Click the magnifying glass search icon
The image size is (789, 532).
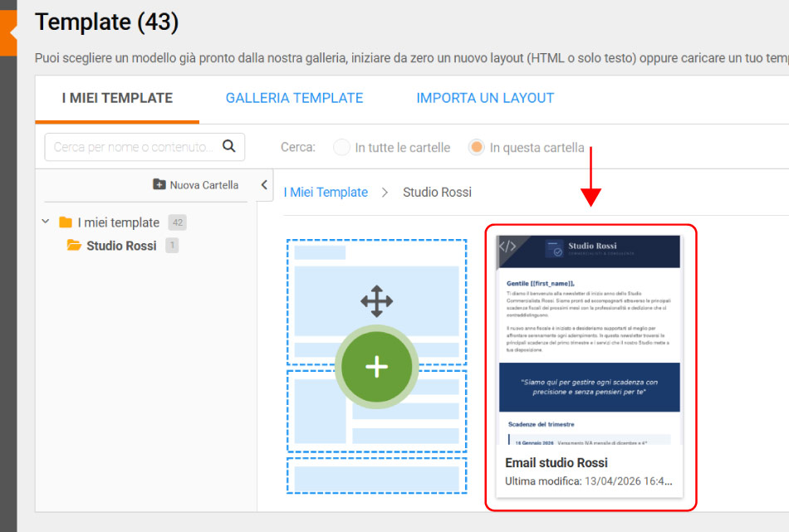230,147
